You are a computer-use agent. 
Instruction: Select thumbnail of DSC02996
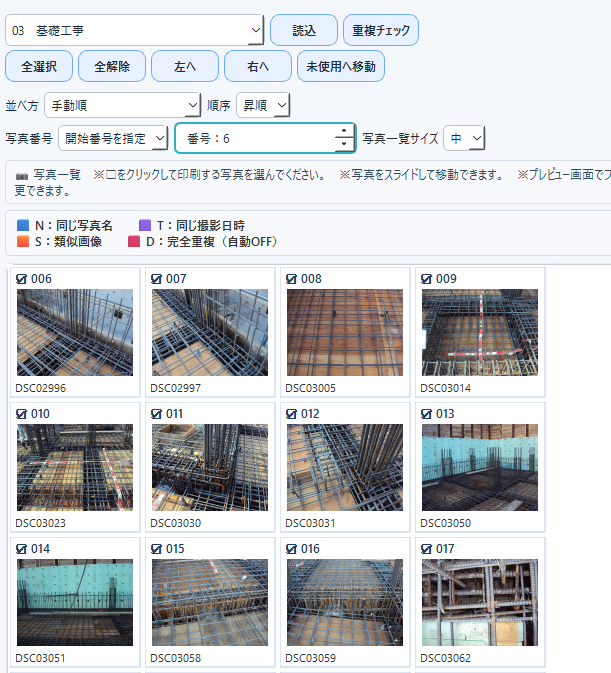[x=75, y=332]
